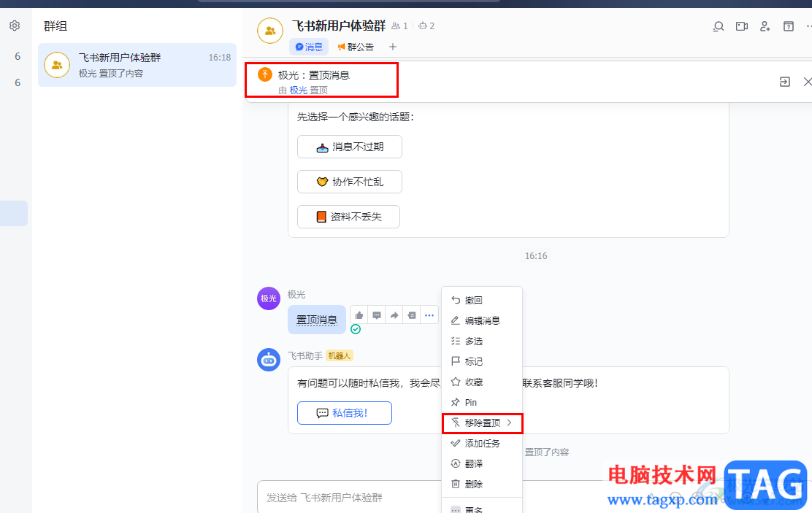Open more actions ellipsis on message

[x=429, y=315]
